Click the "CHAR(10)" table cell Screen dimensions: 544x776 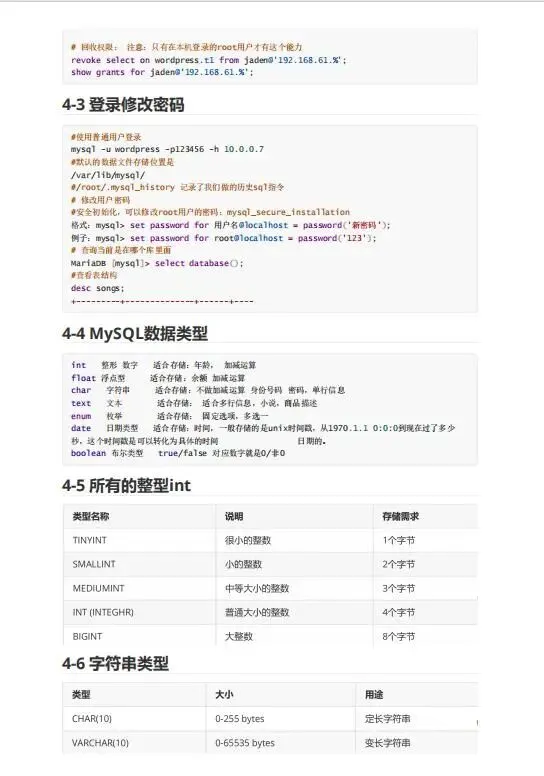(x=92, y=719)
